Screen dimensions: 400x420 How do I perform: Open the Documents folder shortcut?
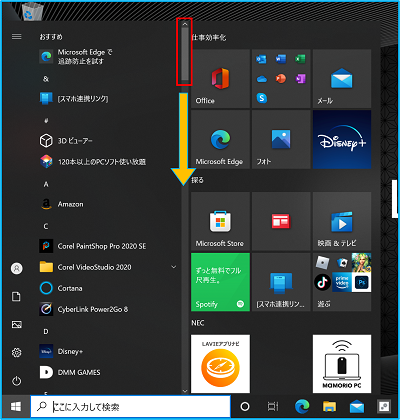pyautogui.click(x=17, y=296)
